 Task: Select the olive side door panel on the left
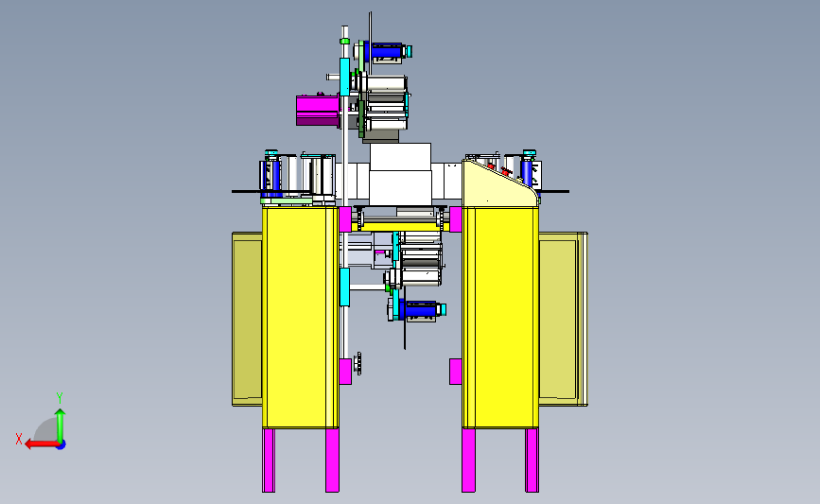[x=247, y=319]
